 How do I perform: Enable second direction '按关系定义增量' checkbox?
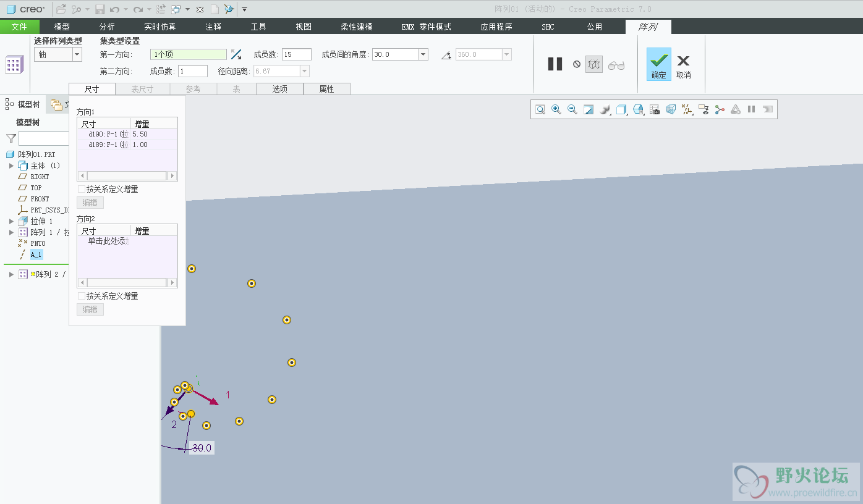click(82, 296)
